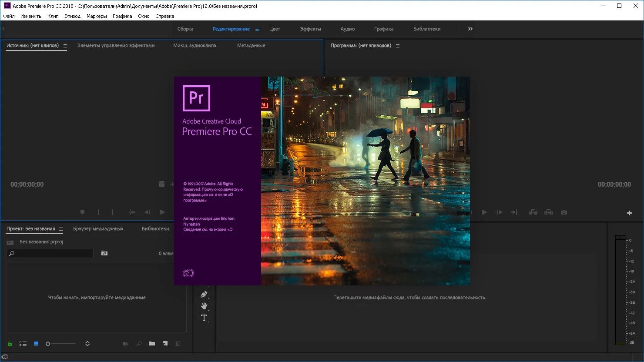Toggle project read-only green lock

point(10,344)
